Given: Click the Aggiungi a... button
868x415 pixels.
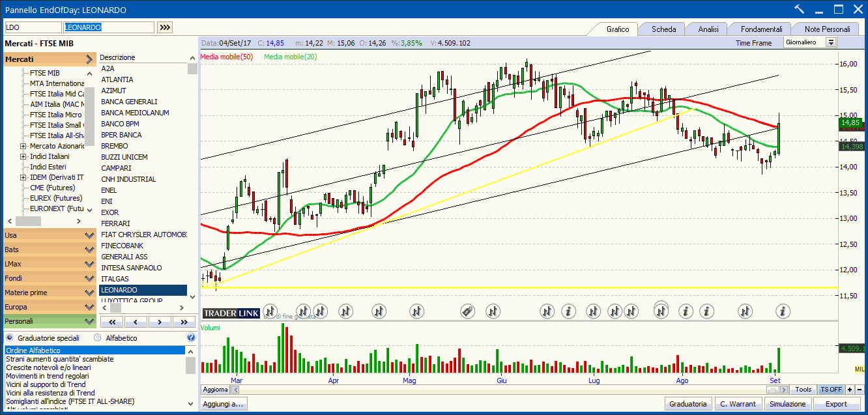Looking at the screenshot, I should (x=224, y=404).
